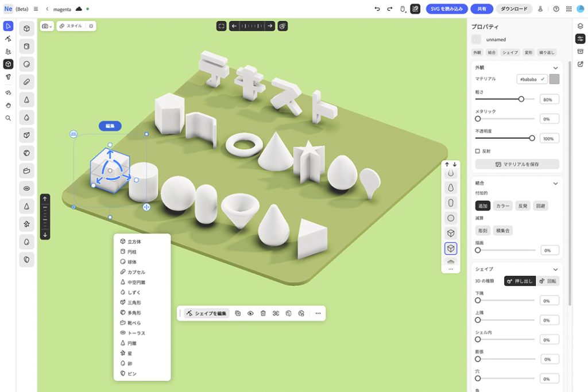
Task: Click the undo arrow in top bar
Action: (377, 9)
